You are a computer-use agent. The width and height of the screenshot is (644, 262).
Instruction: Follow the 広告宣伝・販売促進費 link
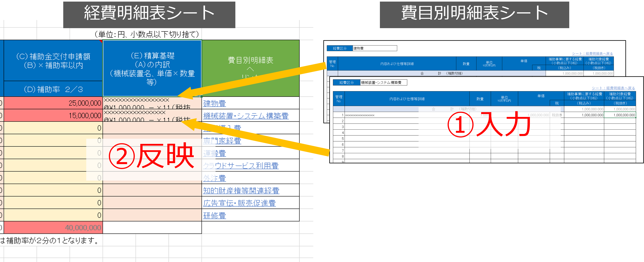point(240,203)
